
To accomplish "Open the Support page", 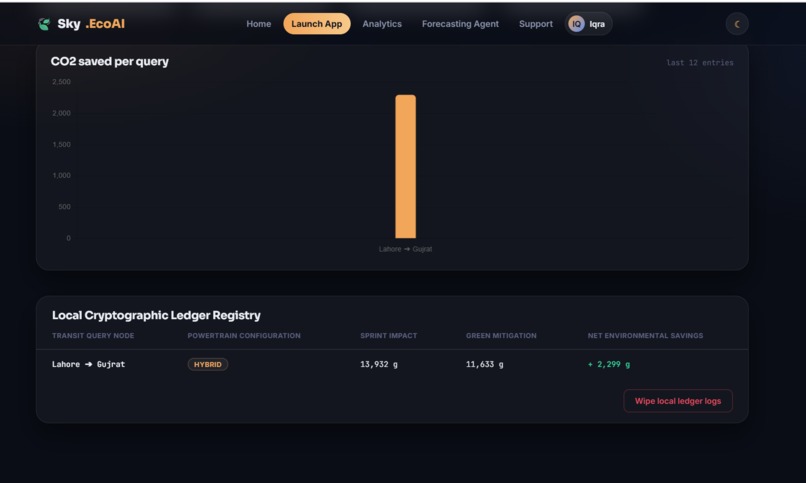I will (x=536, y=24).
